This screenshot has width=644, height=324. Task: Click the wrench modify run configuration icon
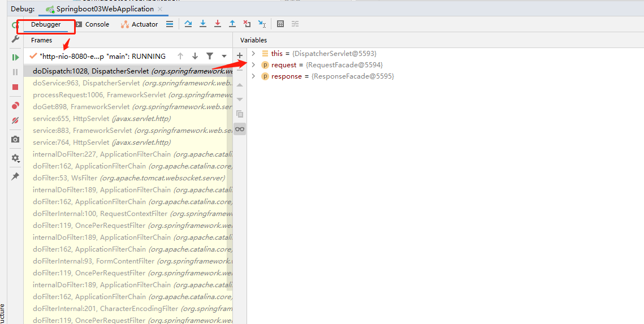pos(15,39)
